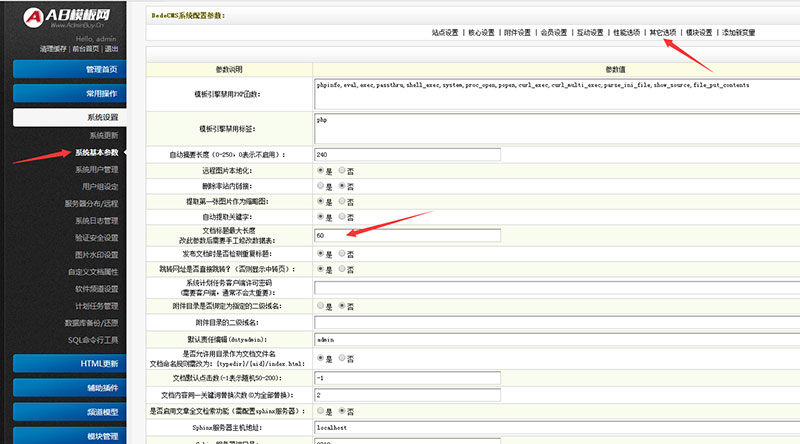Open the 添加新变量 tab
The height and width of the screenshot is (444, 800).
pos(738,33)
